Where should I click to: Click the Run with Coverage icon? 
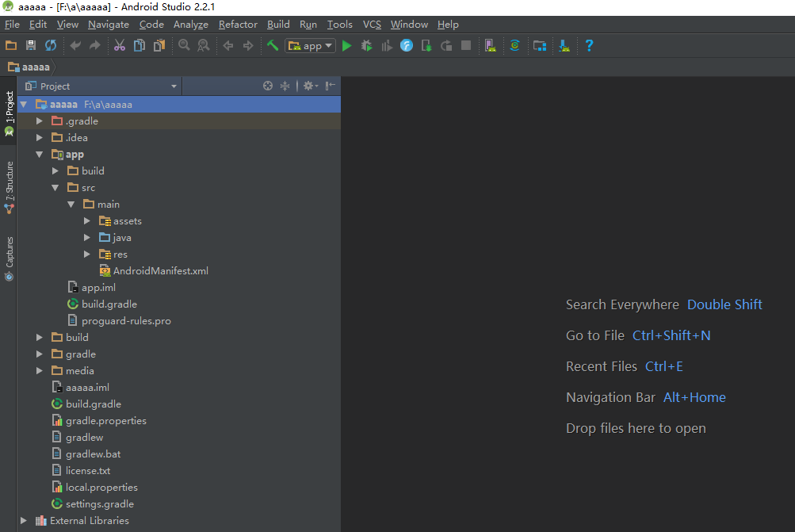coord(386,46)
